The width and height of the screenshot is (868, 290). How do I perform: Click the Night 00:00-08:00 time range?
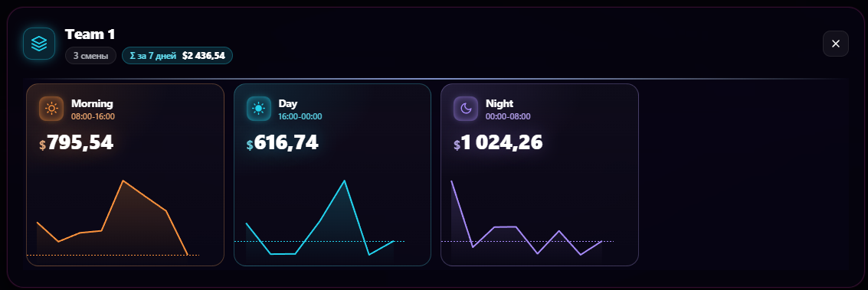tap(508, 116)
